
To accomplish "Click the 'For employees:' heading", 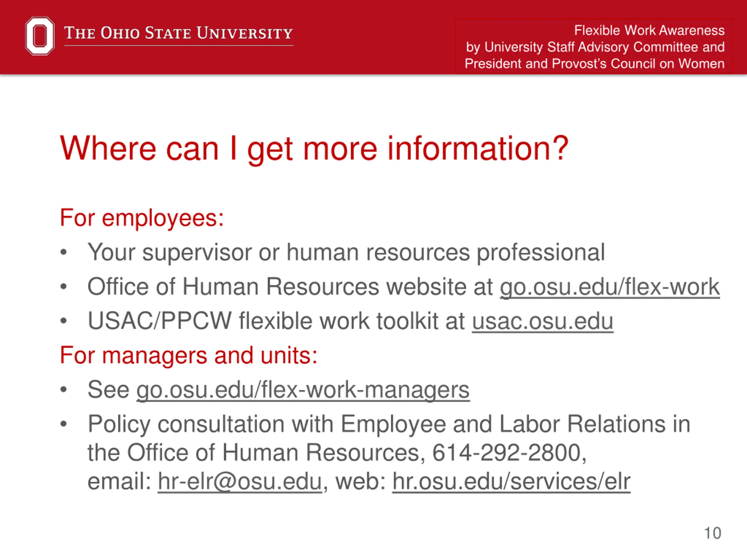I will [142, 218].
